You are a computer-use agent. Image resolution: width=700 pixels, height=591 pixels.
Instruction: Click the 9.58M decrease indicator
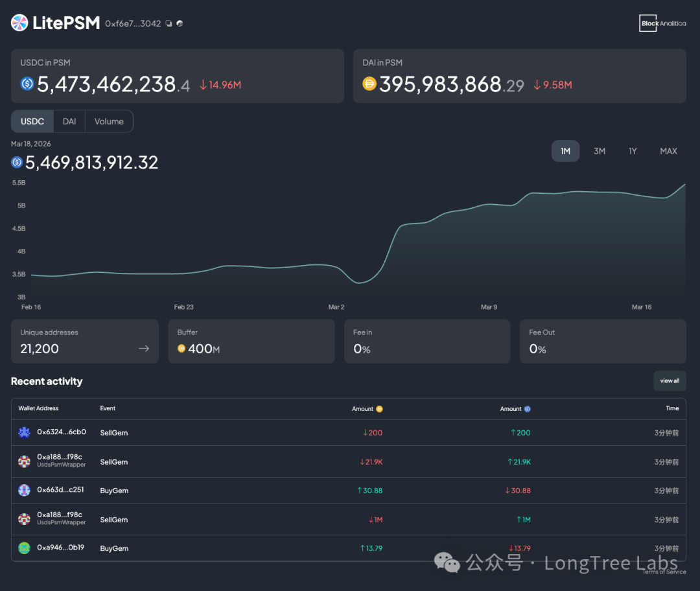(553, 85)
